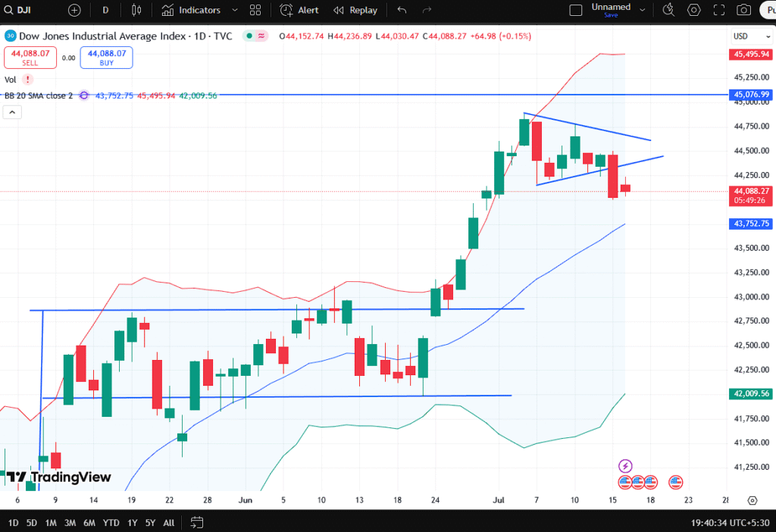Redo the last chart action
This screenshot has width=776, height=532.
point(427,10)
